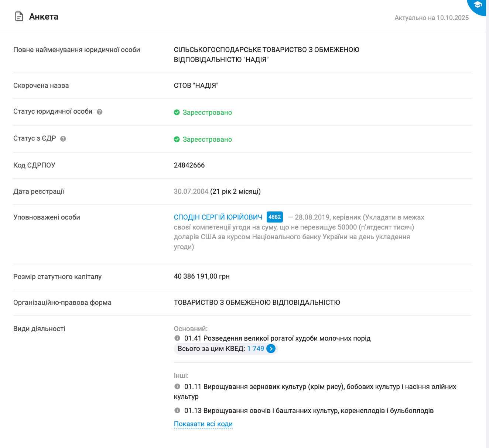Click Актуально на 10.10.2025 date label

[431, 18]
